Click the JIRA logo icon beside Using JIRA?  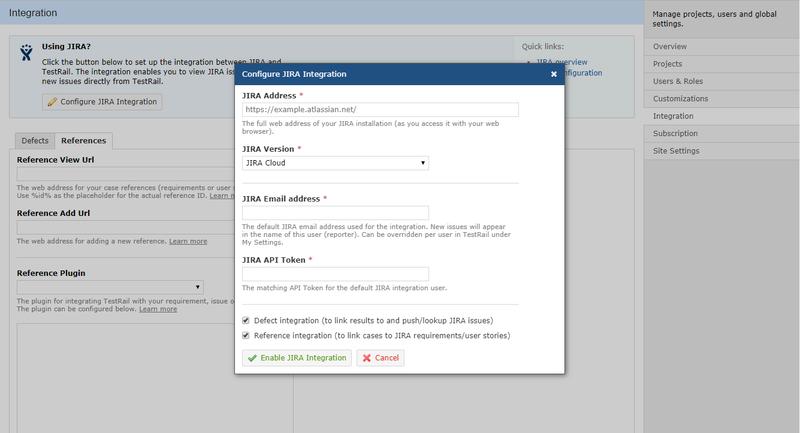[x=26, y=52]
